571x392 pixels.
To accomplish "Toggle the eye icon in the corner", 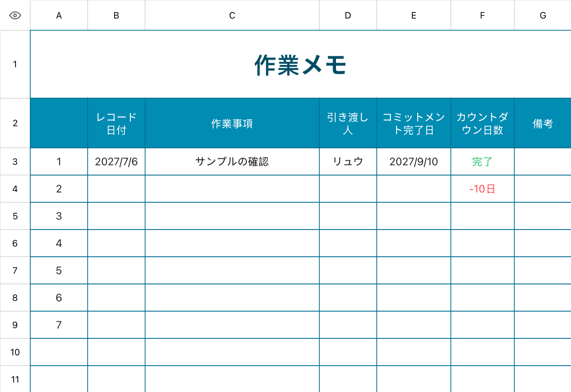I will [15, 15].
